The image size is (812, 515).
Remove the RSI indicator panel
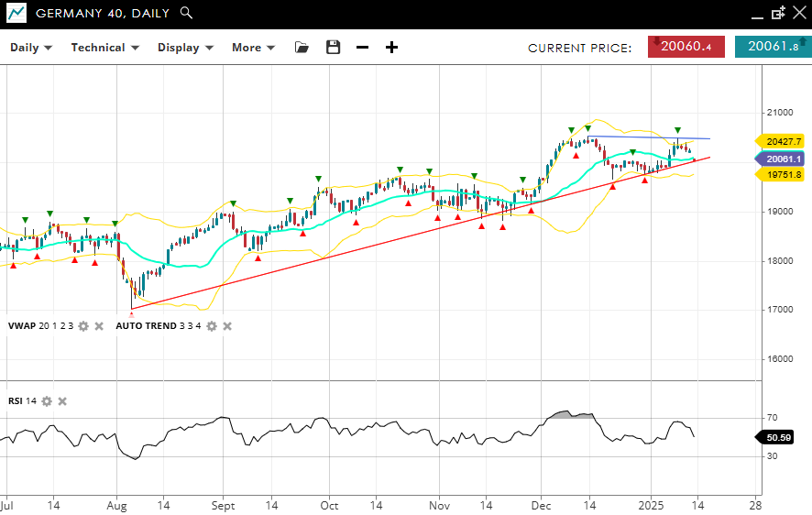[x=62, y=401]
